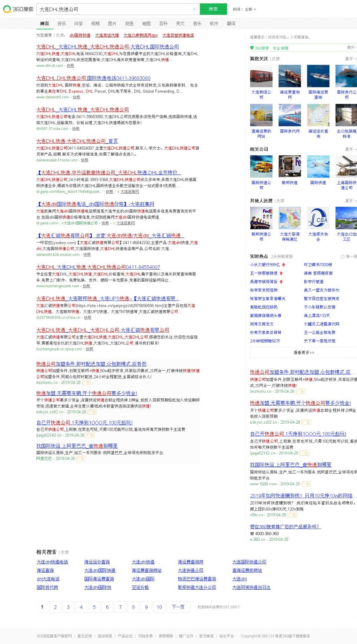Screen dimensions: 357x644
Task: Go to results page 10
Action: click(159, 607)
